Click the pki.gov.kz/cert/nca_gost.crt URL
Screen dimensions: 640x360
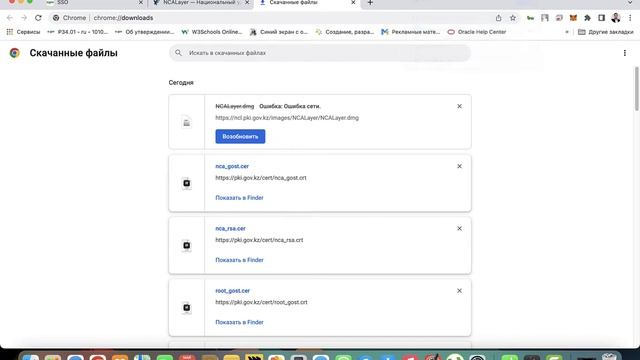(261, 178)
